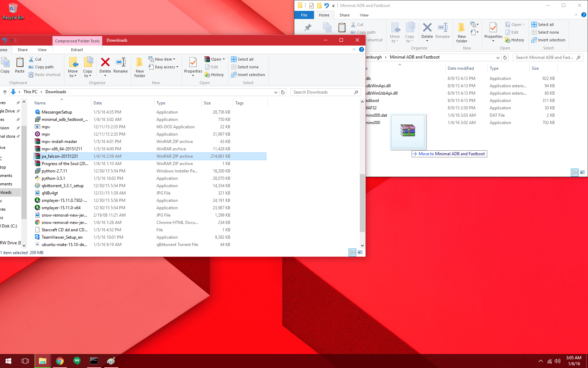
Task: Open Help in Downloads window
Action: click(362, 49)
